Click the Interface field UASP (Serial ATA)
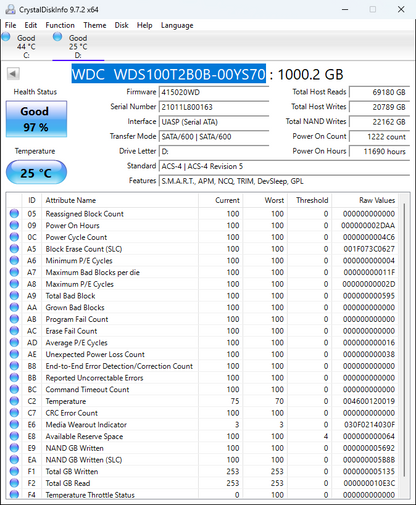This screenshot has width=416, height=505. click(x=214, y=122)
